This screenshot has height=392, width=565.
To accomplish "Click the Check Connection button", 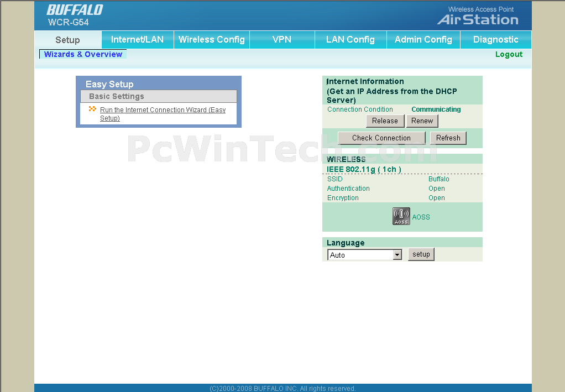I will tap(381, 138).
